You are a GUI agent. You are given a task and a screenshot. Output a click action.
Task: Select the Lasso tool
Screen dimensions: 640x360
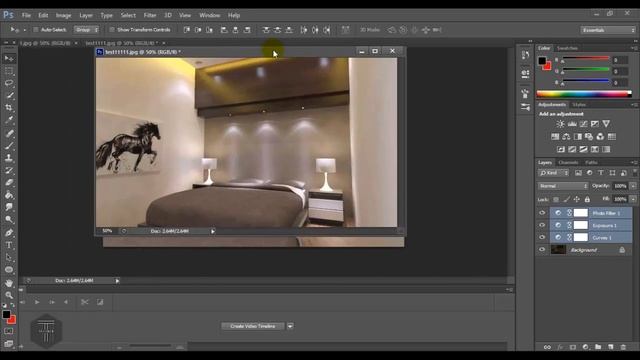(9, 83)
